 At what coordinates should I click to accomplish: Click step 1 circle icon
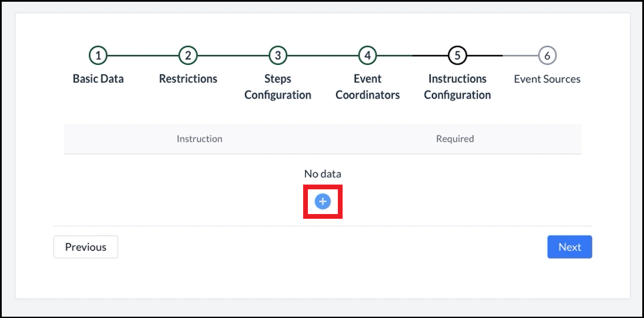pyautogui.click(x=98, y=55)
